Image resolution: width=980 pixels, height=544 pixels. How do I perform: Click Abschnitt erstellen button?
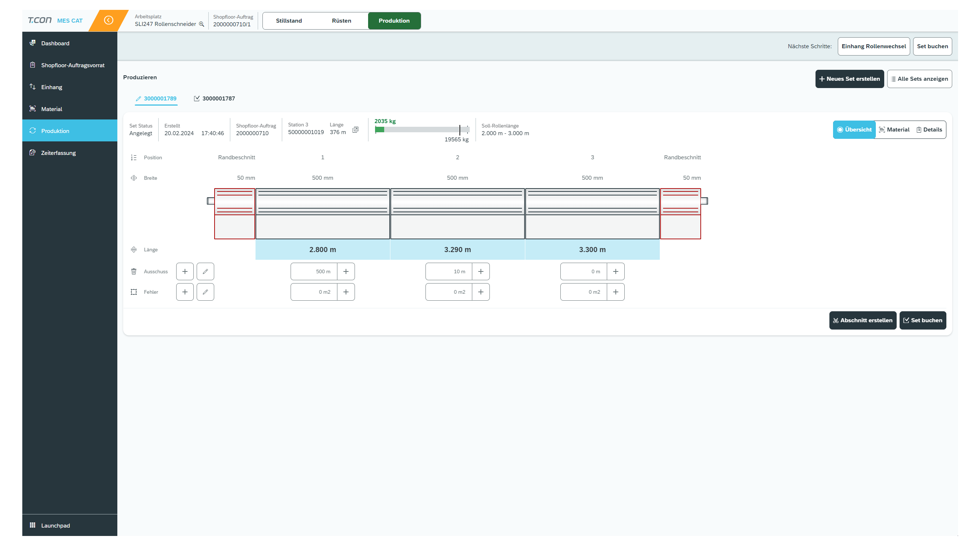coord(862,320)
